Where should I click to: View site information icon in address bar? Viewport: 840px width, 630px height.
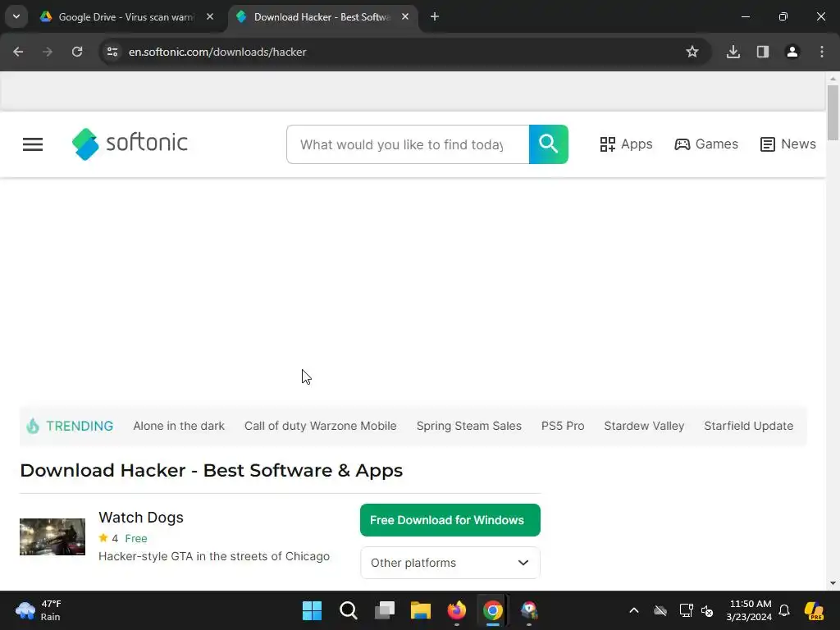point(112,52)
